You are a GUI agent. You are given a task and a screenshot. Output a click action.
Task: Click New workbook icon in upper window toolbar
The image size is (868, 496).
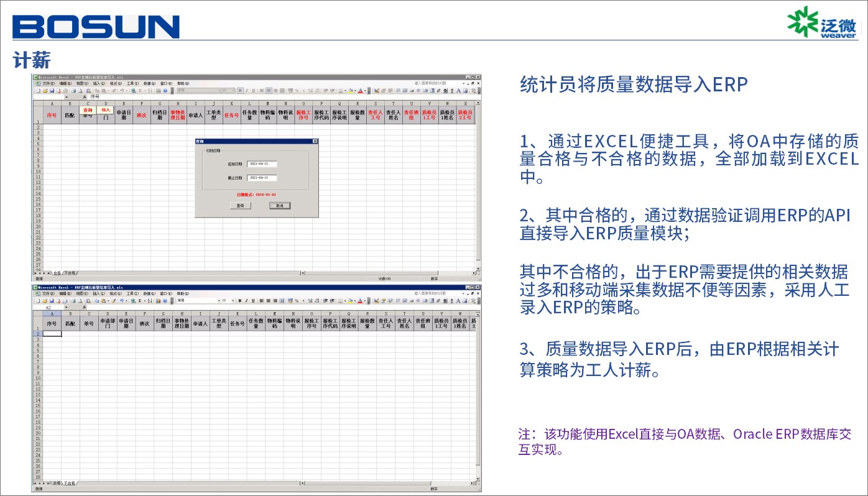[39, 91]
